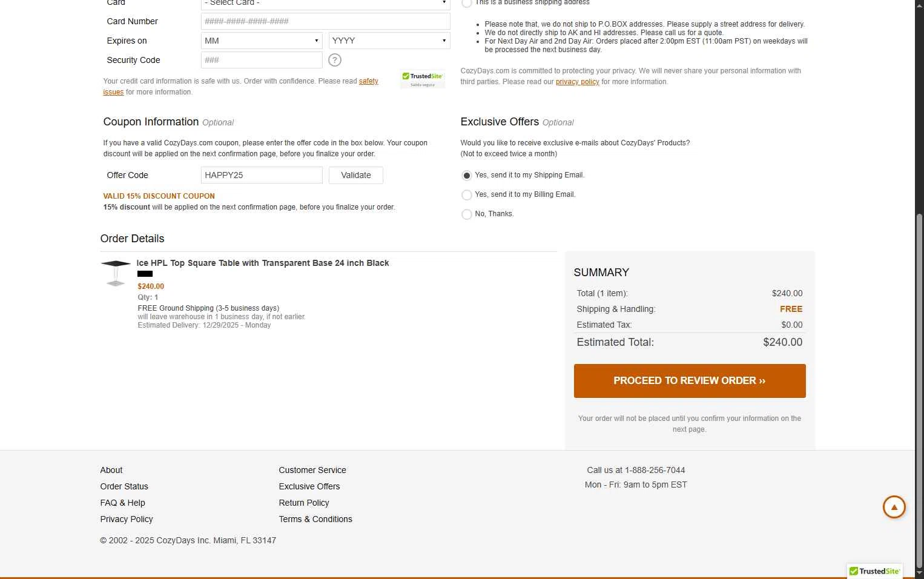This screenshot has width=924, height=579.
Task: Open the expiration year YYYY dropdown
Action: tap(389, 41)
